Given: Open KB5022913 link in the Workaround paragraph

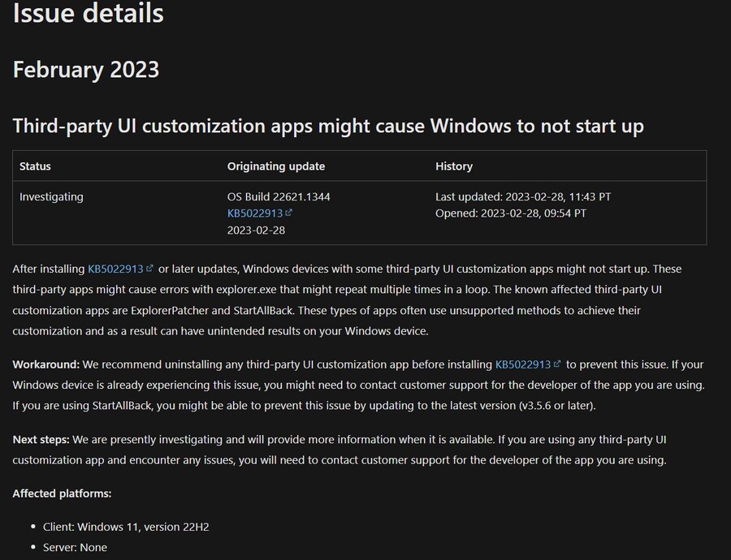Looking at the screenshot, I should pyautogui.click(x=522, y=364).
